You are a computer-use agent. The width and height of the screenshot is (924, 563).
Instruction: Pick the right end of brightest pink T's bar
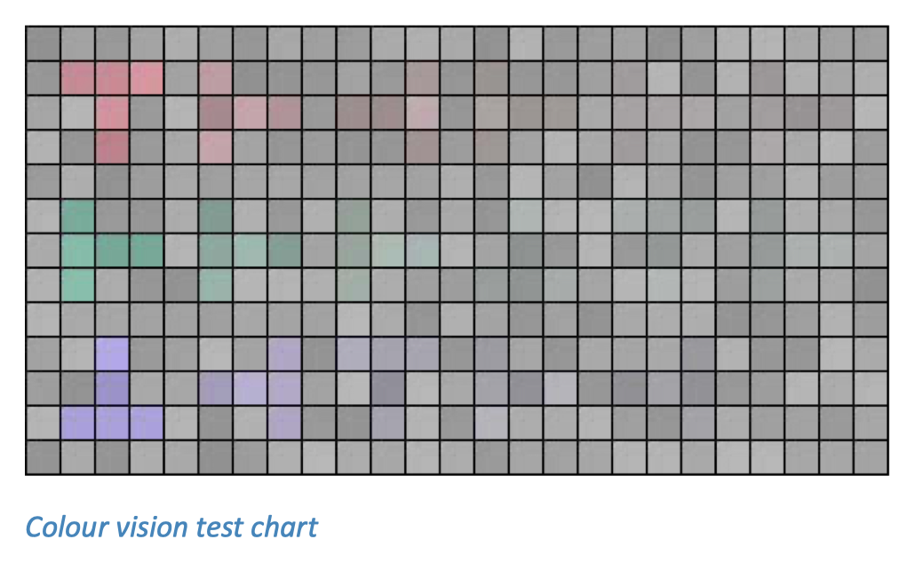click(x=147, y=78)
